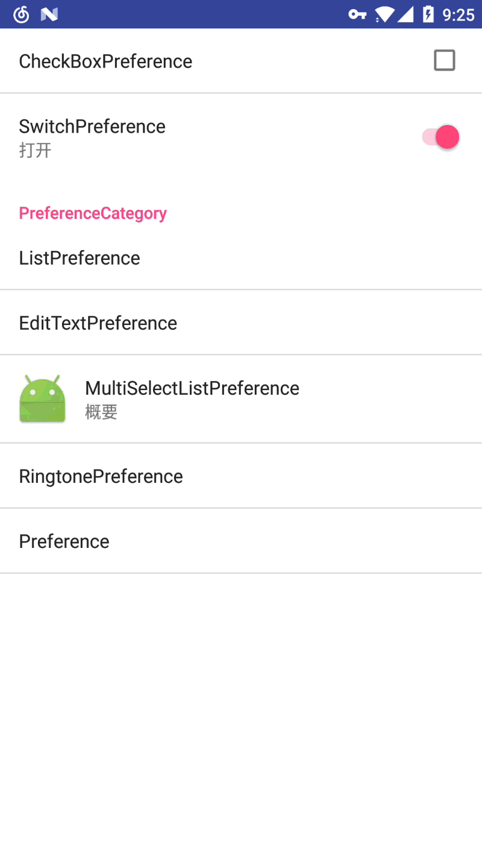Tap the 概要 summary text
Viewport: 482px width, 868px height.
point(101,412)
